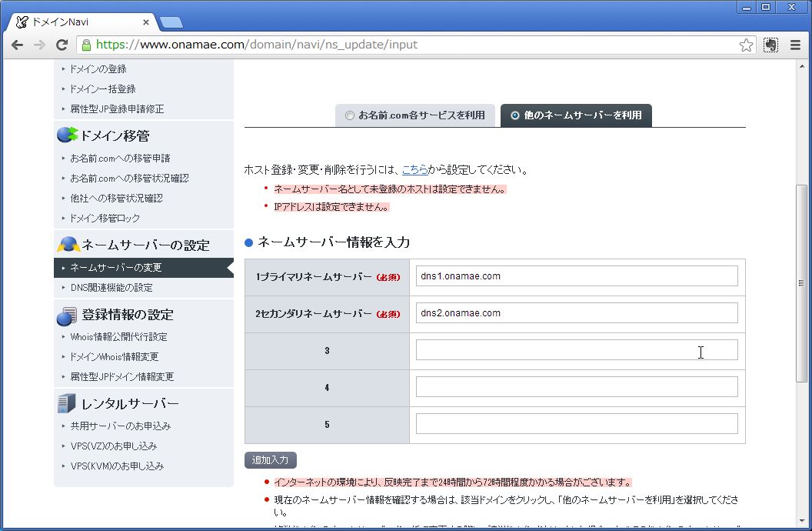
Task: Open Whois情報公開代行設定 link
Action: tap(118, 337)
